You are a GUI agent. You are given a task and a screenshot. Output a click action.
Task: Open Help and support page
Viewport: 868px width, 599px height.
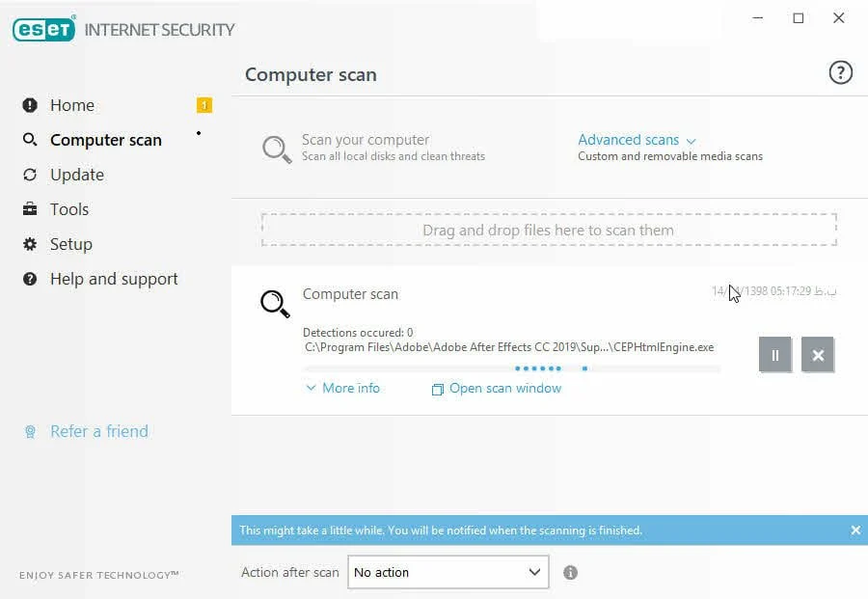(114, 279)
